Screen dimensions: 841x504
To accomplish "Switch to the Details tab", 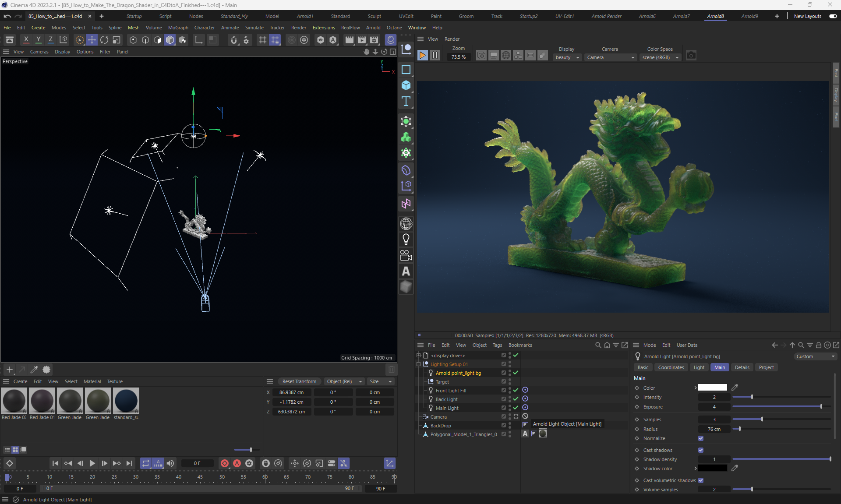I will [742, 367].
